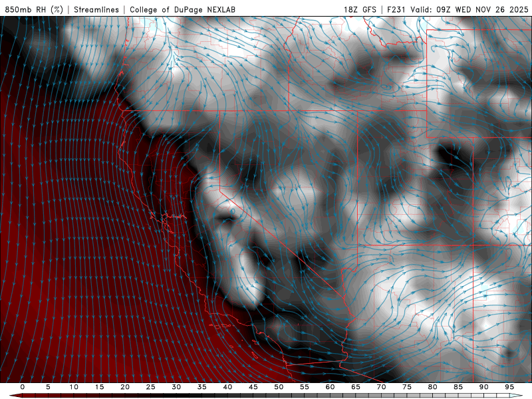Click the '30' value on color scale
Screen dimensions: 532x399
tap(176, 387)
